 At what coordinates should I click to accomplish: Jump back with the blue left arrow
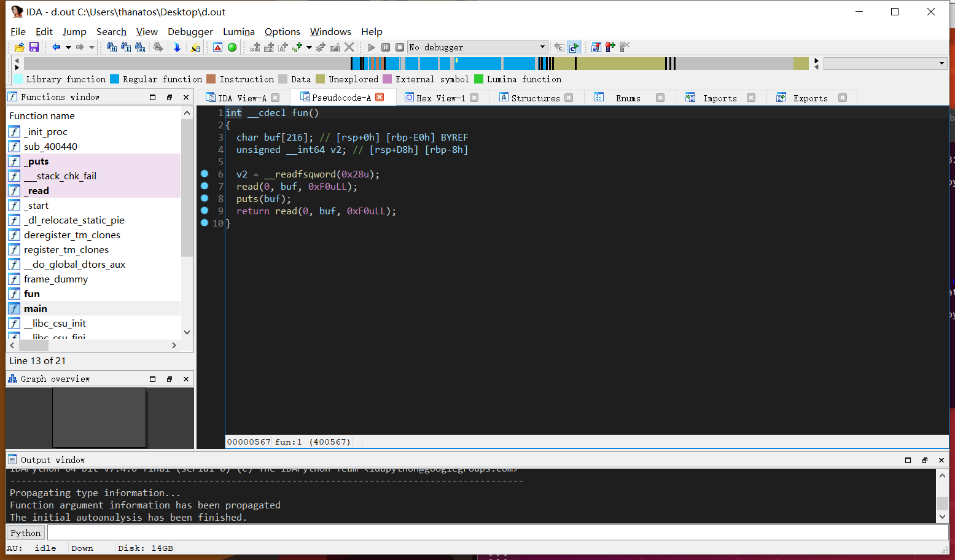click(x=57, y=47)
